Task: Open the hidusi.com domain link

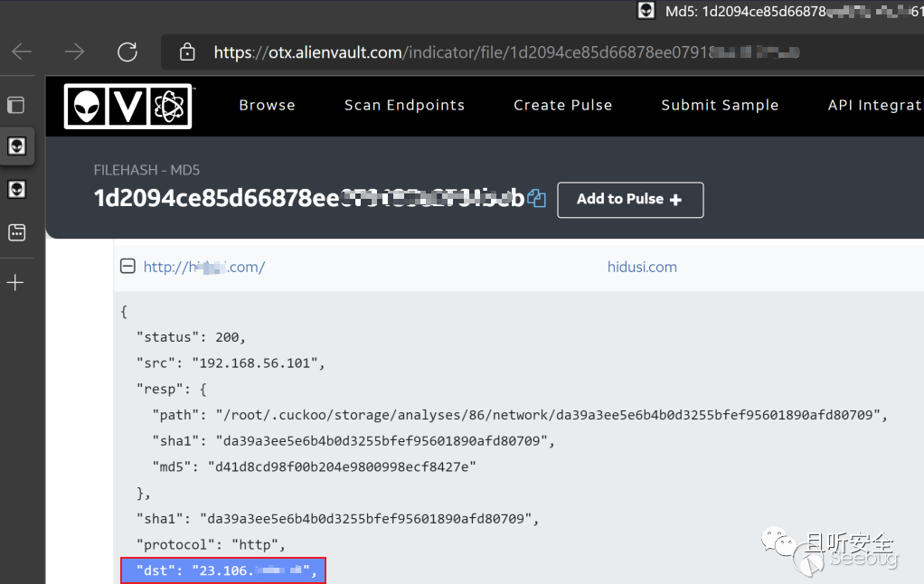Action: (x=642, y=267)
